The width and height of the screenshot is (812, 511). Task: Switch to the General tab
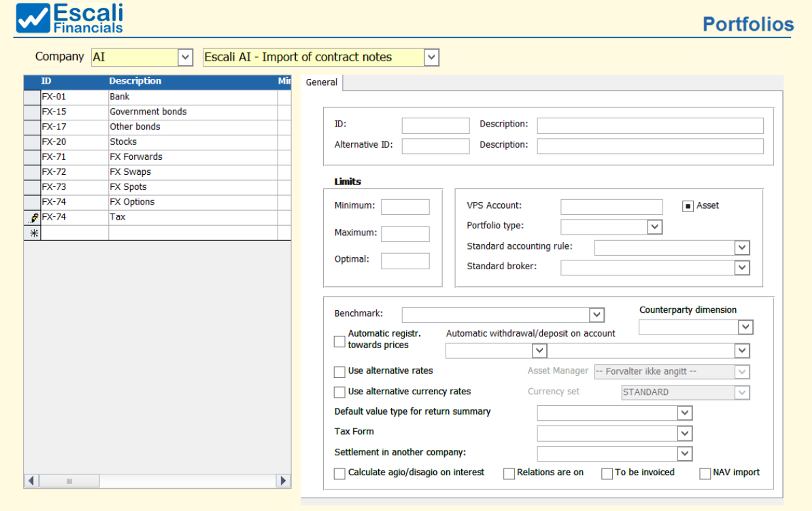(321, 83)
